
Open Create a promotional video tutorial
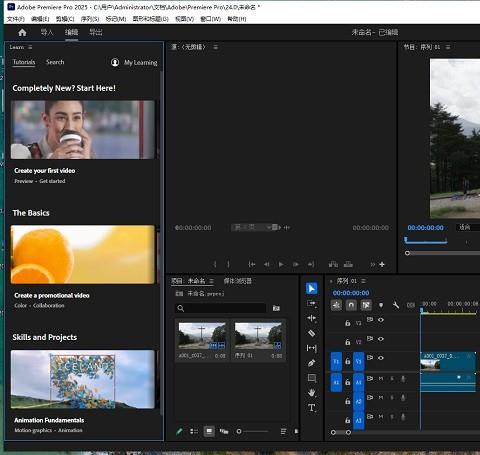[83, 255]
